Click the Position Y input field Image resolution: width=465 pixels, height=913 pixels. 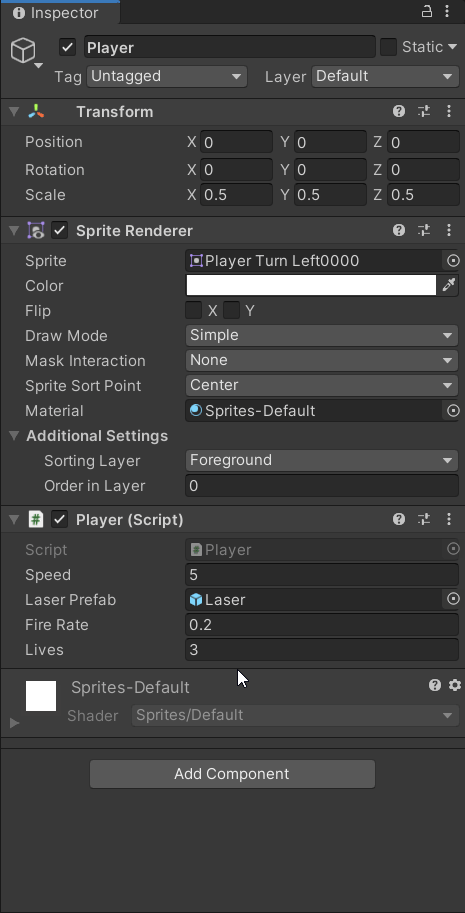(330, 142)
